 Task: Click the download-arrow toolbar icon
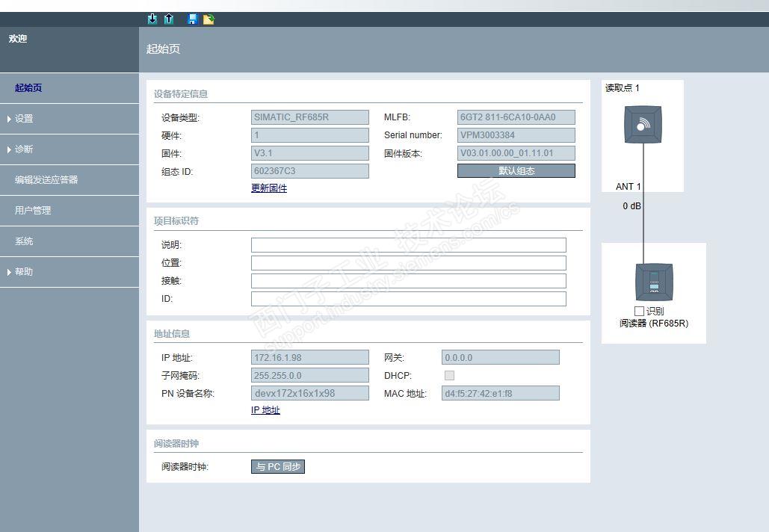click(x=152, y=19)
